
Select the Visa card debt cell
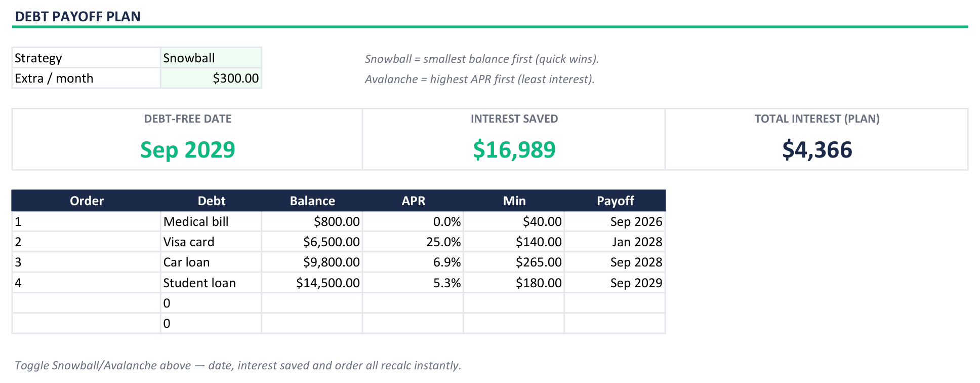click(x=211, y=242)
